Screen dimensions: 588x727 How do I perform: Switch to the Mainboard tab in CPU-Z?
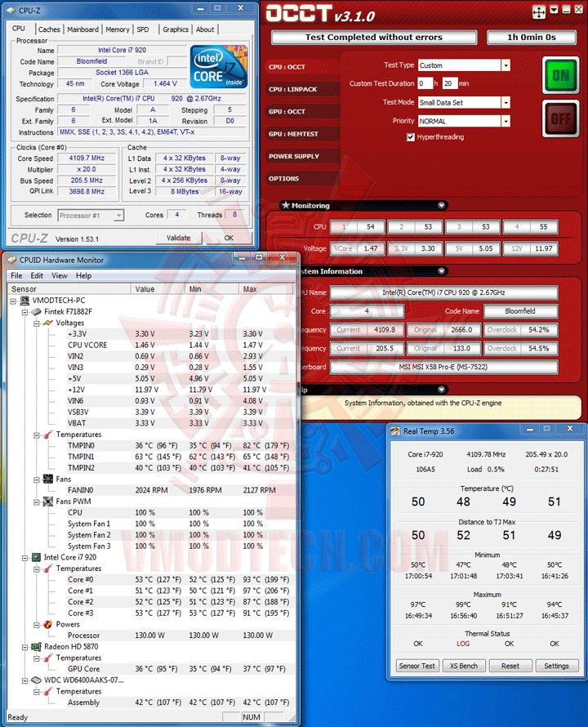tap(83, 29)
